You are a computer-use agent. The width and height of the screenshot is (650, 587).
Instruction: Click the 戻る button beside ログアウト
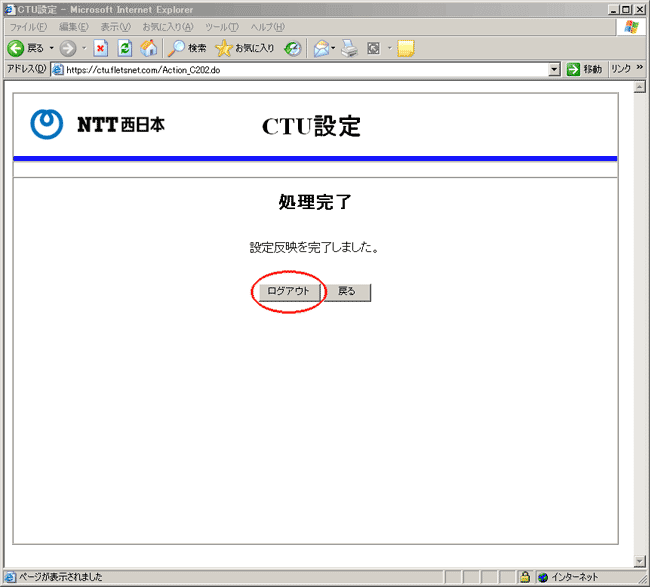(347, 291)
